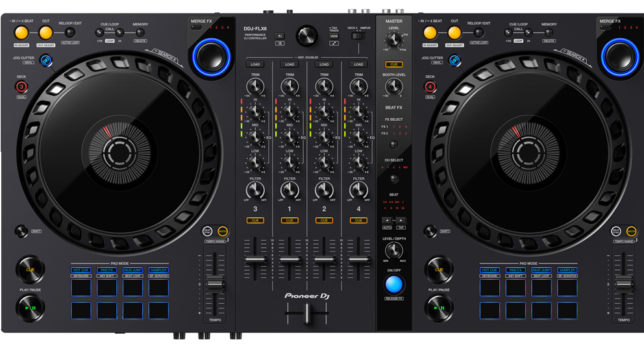Viewport: 644px width, 344px height.
Task: Click the diagonal-arrow button below VIEW
Action: tap(334, 43)
